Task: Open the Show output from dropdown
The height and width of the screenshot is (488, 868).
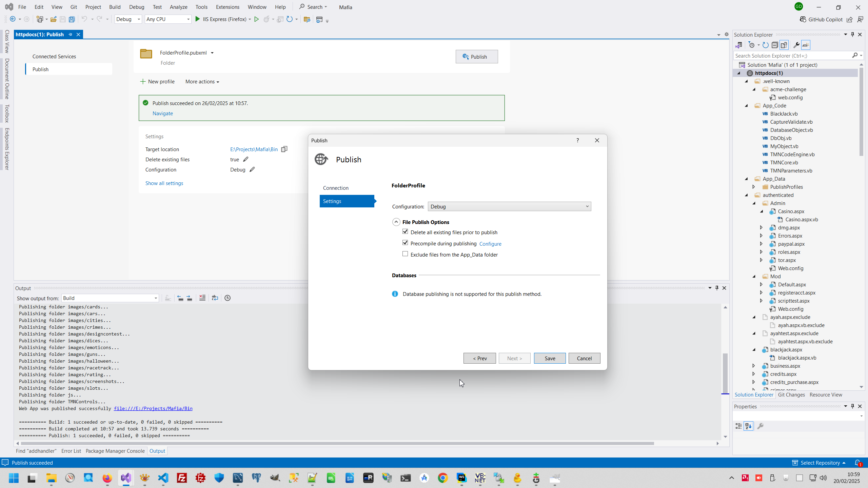Action: pos(110,298)
